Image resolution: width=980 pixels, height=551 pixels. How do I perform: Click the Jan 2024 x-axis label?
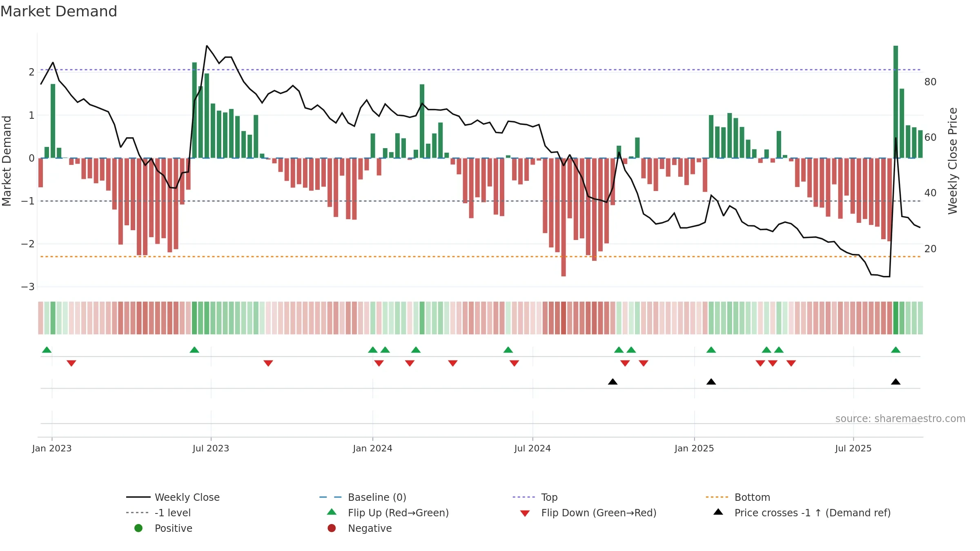tap(372, 448)
